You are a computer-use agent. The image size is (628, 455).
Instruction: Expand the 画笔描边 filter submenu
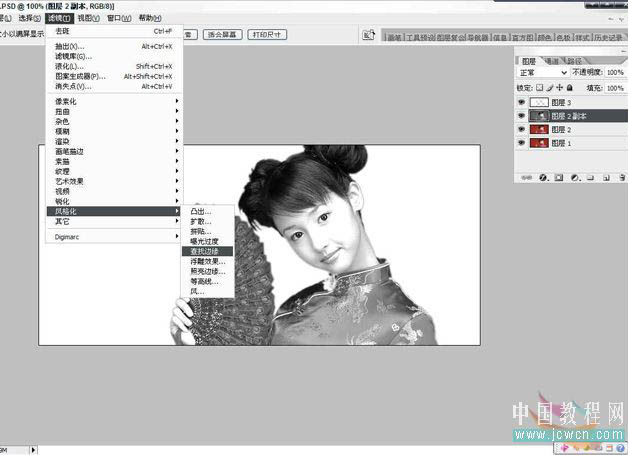114,151
